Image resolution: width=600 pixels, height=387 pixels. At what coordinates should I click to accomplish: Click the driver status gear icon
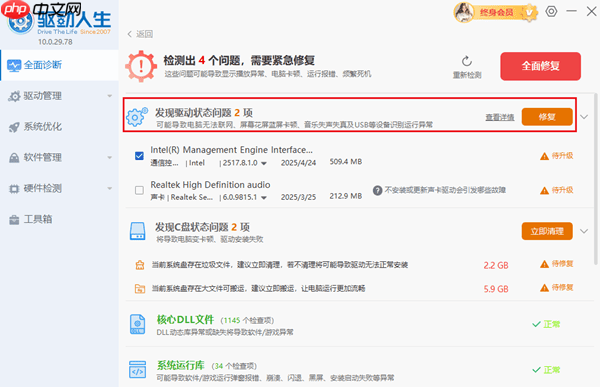137,116
